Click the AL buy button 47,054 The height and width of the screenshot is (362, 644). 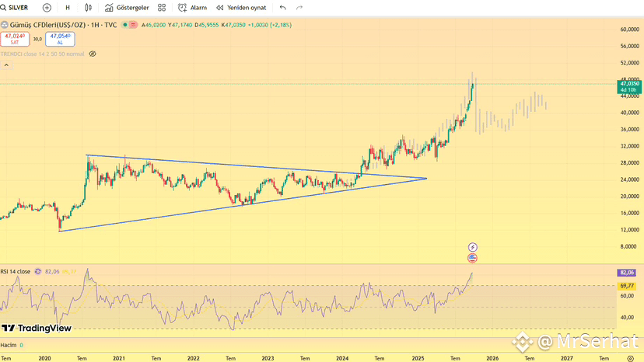(x=60, y=39)
